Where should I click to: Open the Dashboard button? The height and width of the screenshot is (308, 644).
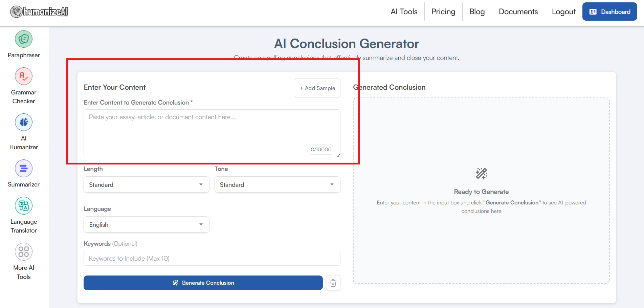(609, 12)
